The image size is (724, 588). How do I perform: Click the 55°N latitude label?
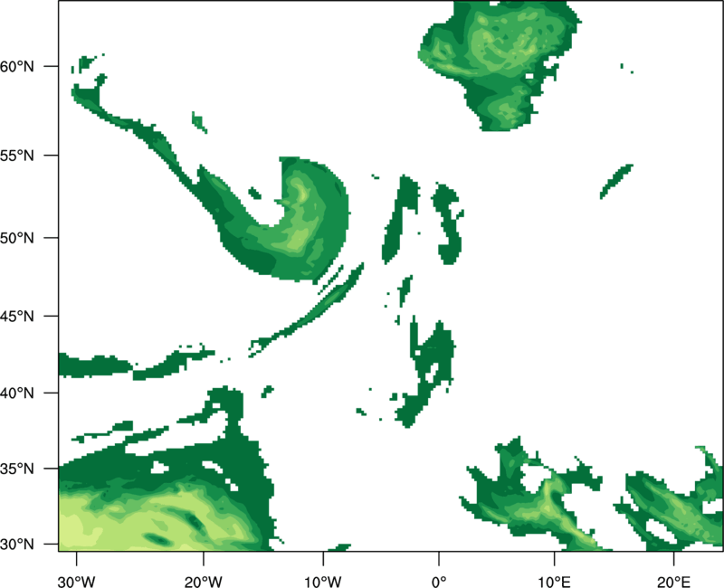click(17, 155)
